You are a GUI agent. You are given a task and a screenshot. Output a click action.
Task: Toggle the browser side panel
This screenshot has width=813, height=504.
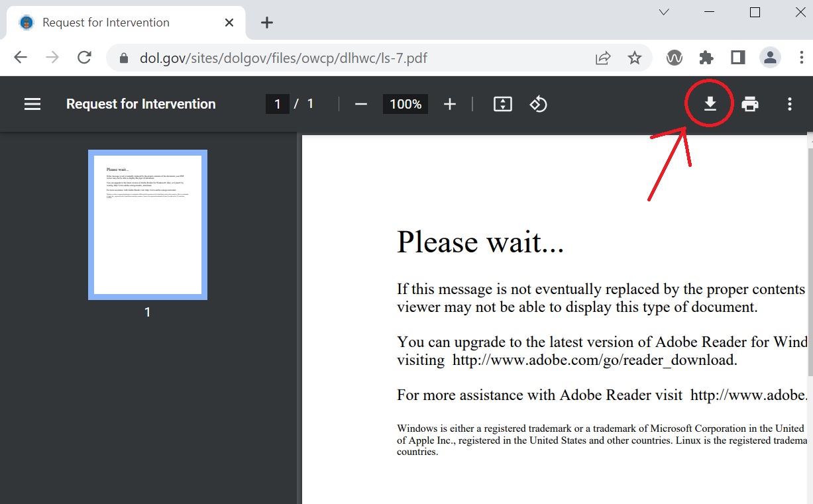(737, 58)
